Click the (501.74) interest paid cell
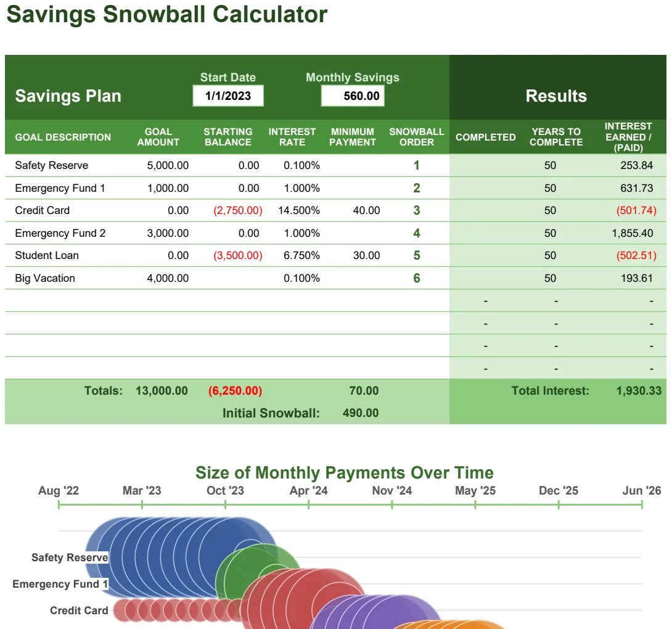672x629 pixels. 636,210
